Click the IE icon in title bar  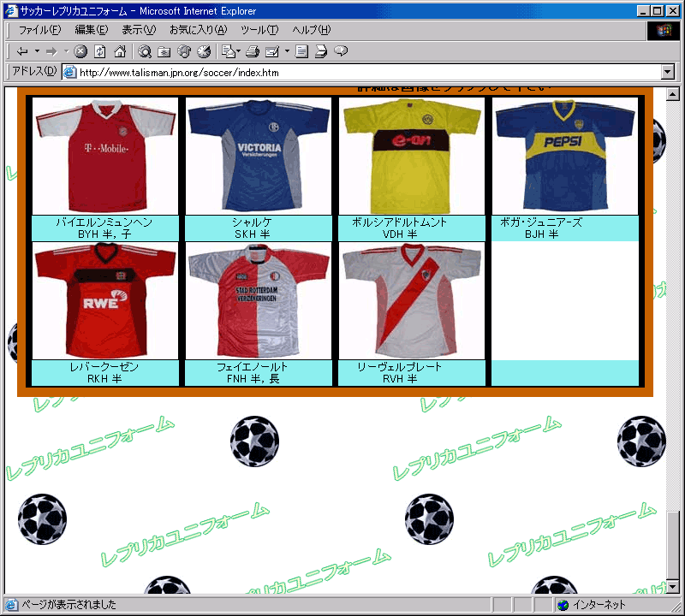click(x=11, y=11)
